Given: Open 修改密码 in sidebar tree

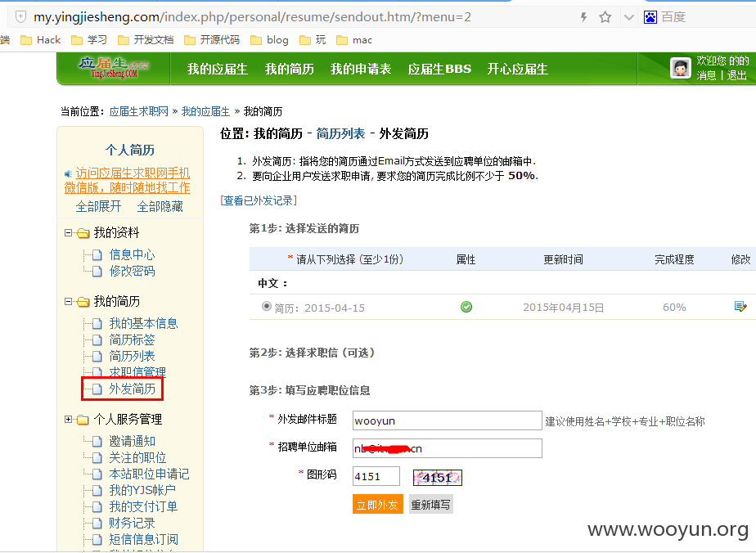Looking at the screenshot, I should pyautogui.click(x=132, y=271).
